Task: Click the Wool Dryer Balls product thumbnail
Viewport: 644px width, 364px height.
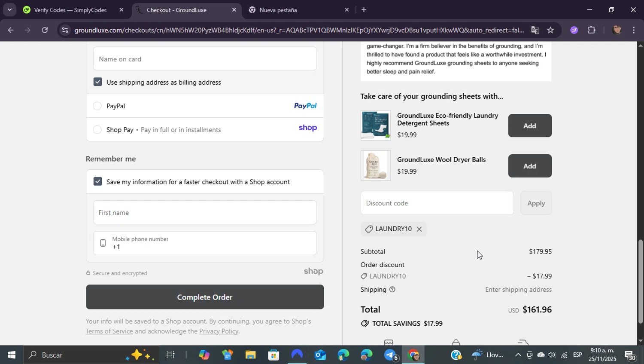Action: tap(376, 165)
